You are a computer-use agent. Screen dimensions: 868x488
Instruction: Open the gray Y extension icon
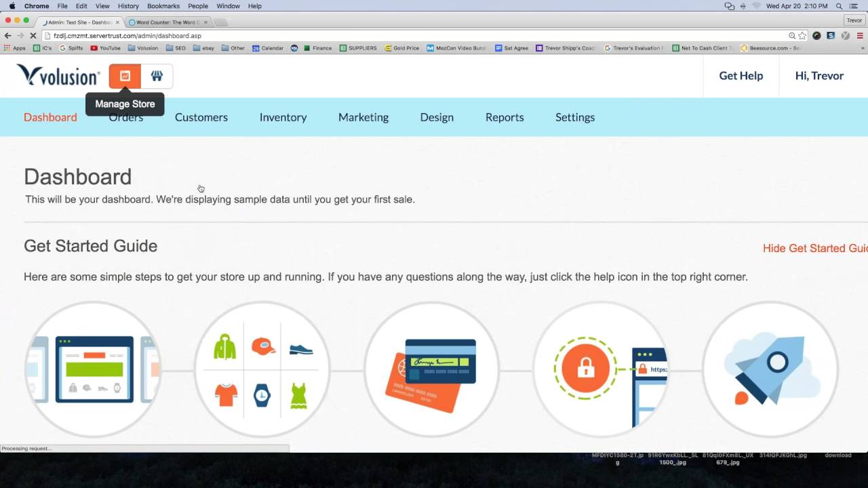click(846, 35)
